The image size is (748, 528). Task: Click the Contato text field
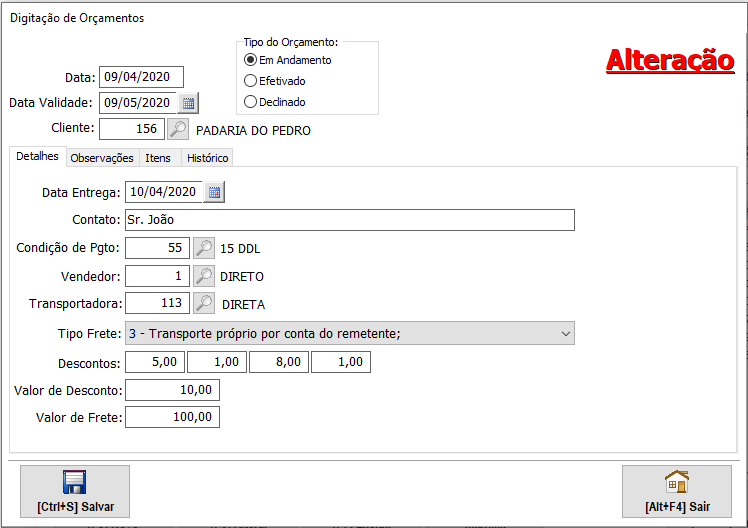coord(350,220)
